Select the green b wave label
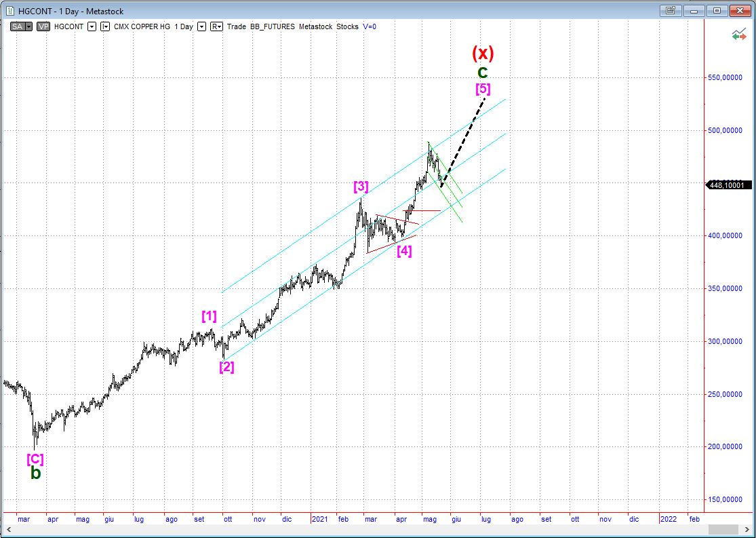 click(x=36, y=474)
